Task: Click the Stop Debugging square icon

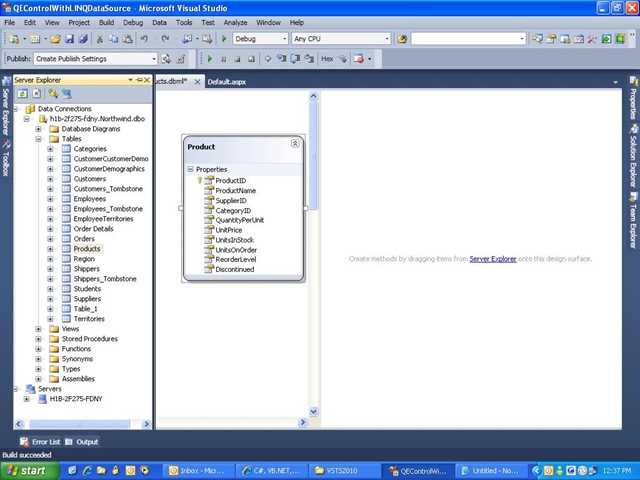Action: click(x=237, y=59)
